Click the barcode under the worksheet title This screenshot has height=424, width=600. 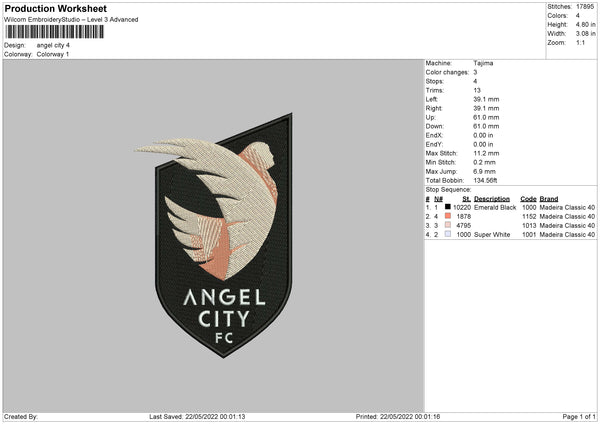(x=55, y=32)
